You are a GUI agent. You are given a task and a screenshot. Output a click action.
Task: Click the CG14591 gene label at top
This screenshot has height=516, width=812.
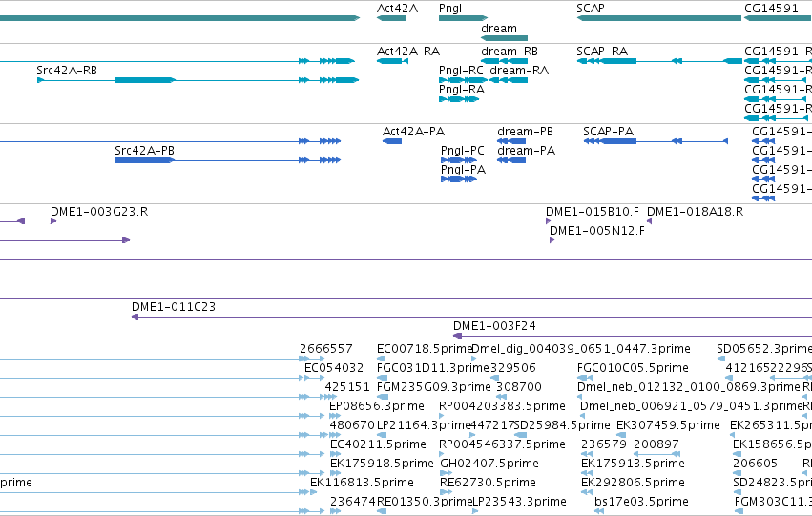pyautogui.click(x=772, y=9)
